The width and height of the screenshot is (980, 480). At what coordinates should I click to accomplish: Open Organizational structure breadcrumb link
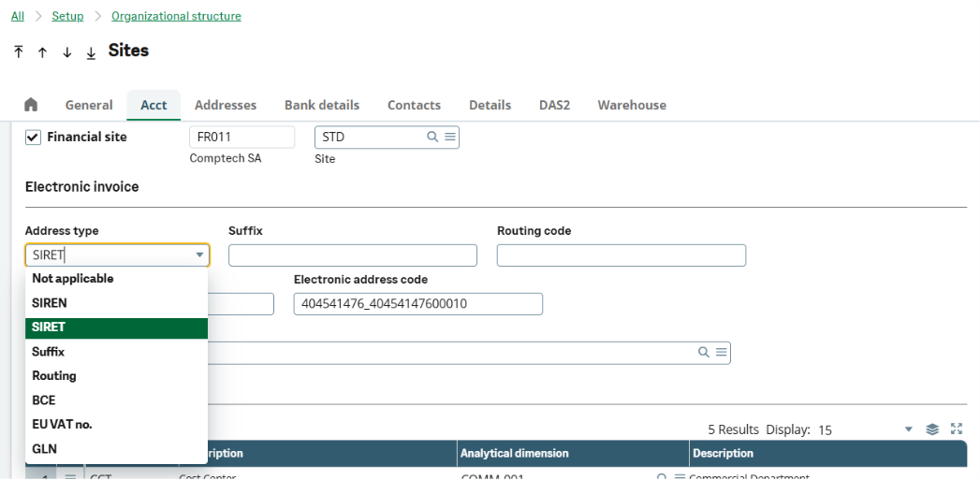[x=176, y=16]
